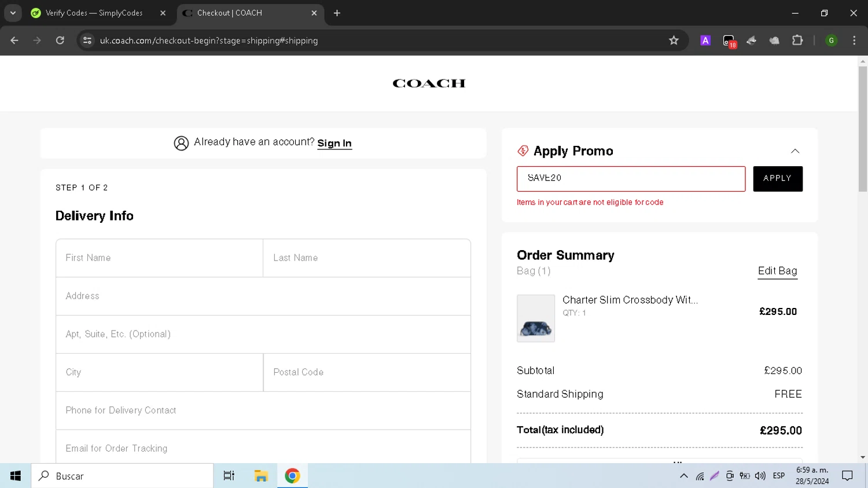
Task: Open the network tray icon
Action: [700, 476]
